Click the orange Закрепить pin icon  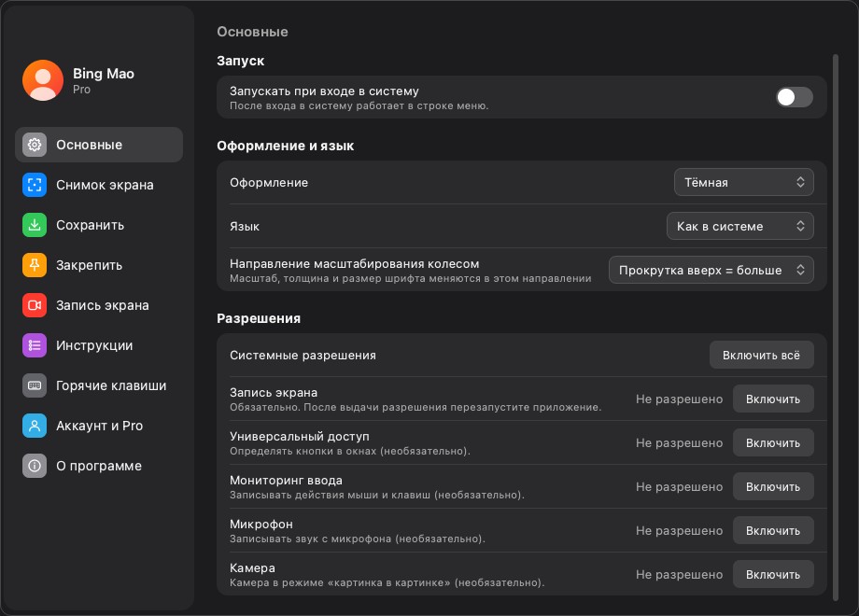tap(34, 265)
